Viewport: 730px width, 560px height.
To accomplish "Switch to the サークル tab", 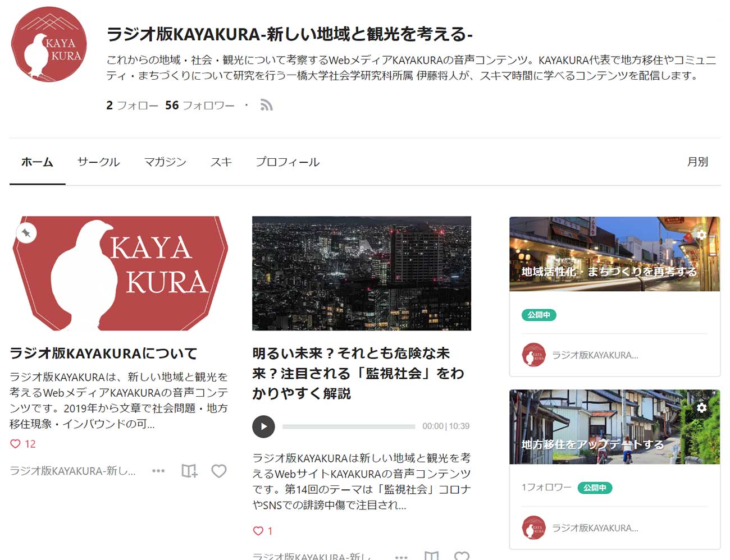I will pyautogui.click(x=99, y=162).
